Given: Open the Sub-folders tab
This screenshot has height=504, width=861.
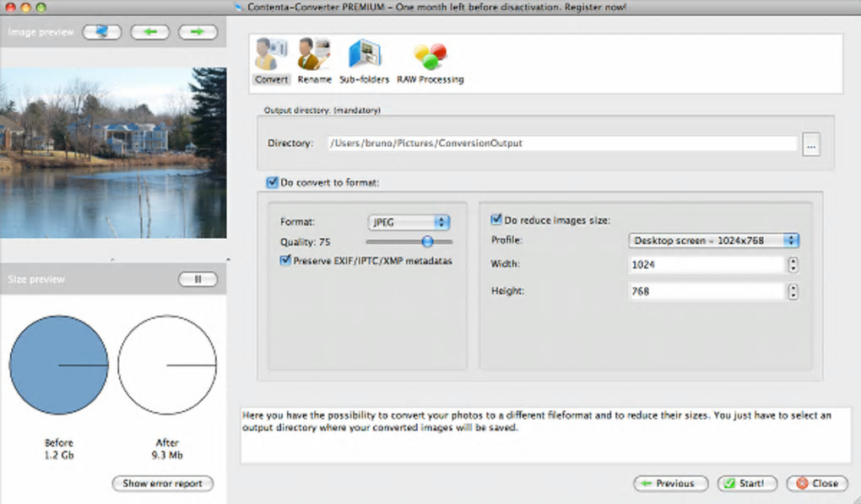Looking at the screenshot, I should click(364, 61).
